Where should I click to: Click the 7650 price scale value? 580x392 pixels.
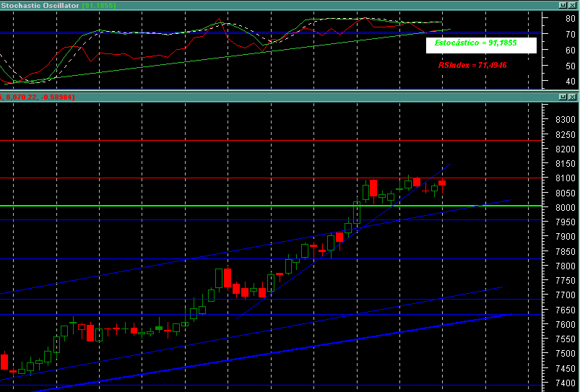pyautogui.click(x=566, y=310)
